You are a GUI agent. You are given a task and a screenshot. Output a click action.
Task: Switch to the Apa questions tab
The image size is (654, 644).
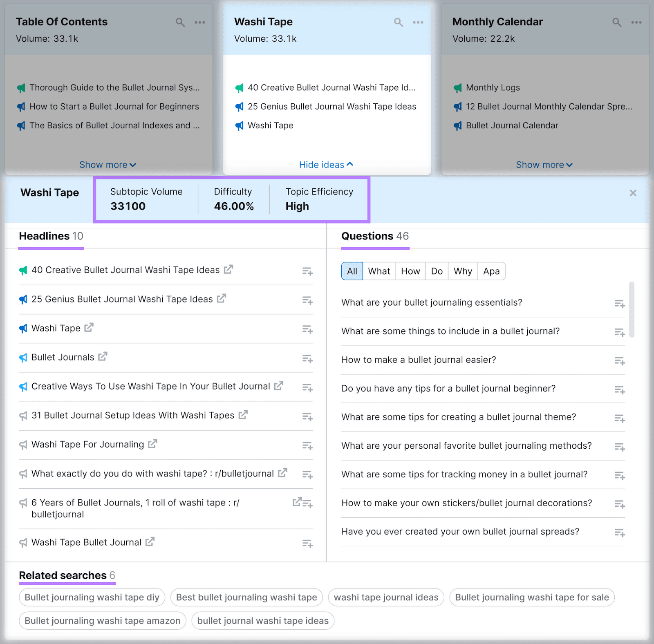click(x=491, y=271)
